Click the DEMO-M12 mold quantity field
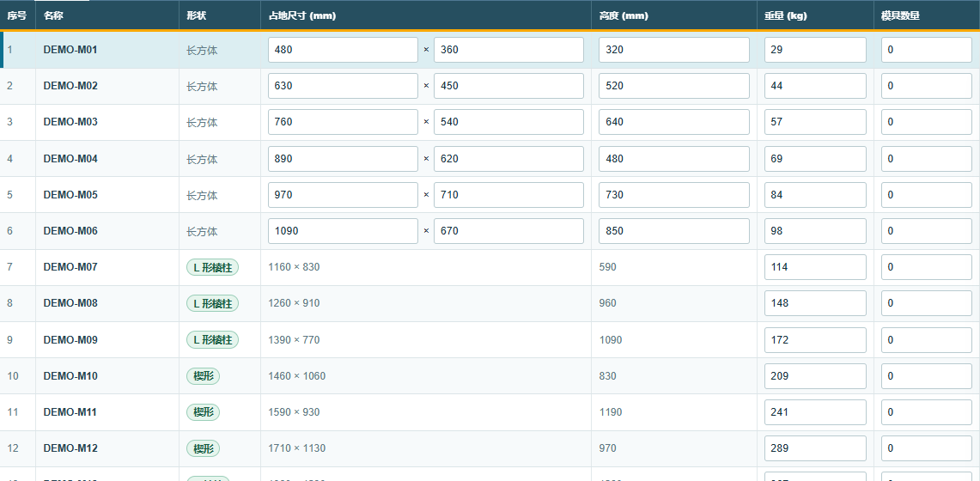 pyautogui.click(x=926, y=448)
